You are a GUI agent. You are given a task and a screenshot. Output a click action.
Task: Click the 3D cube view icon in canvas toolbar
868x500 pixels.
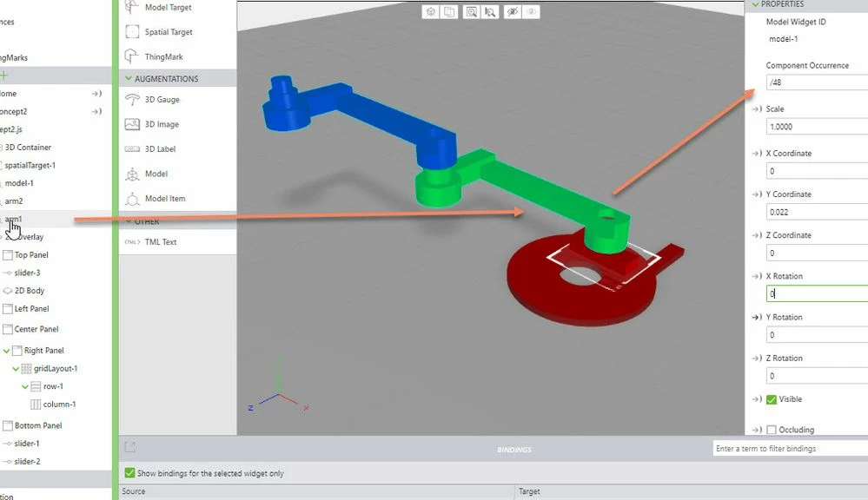click(x=431, y=11)
